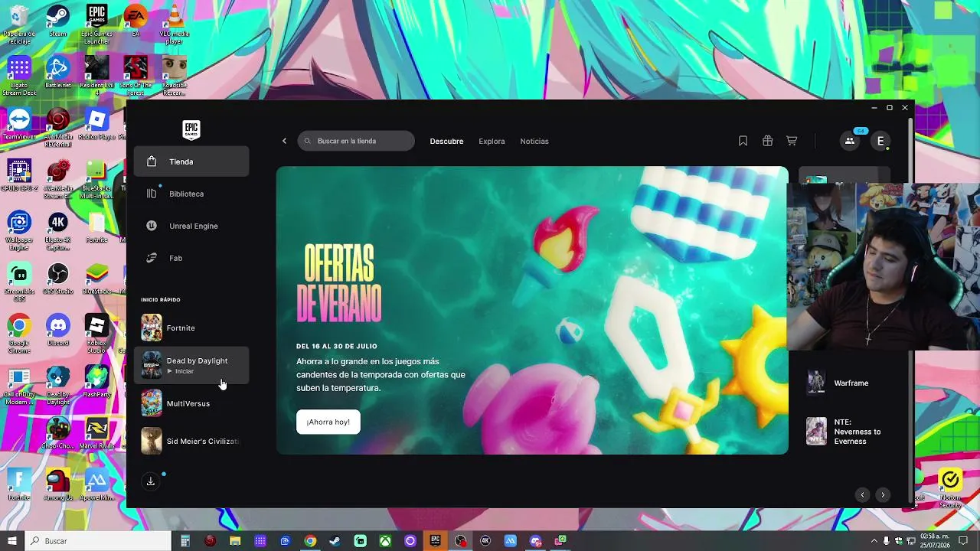Screen dimensions: 980x551
Task: Select the OBS Studio desktop shortcut
Action: pos(57,279)
